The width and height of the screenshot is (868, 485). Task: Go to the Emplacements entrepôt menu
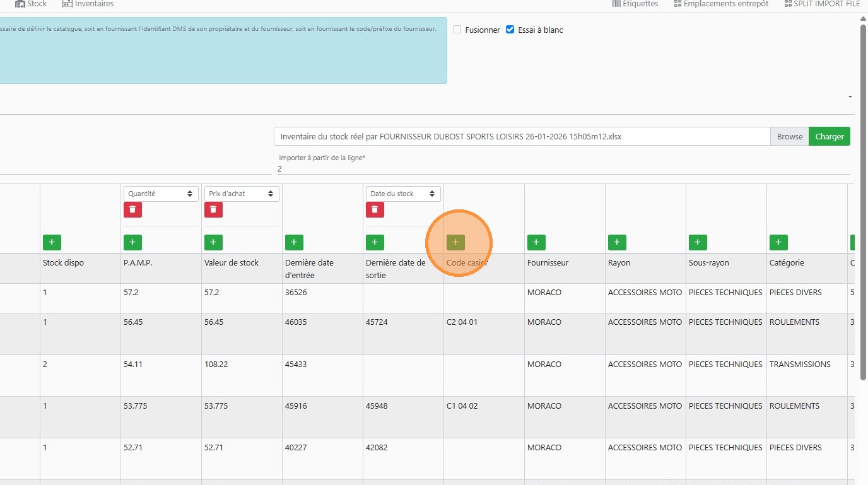click(721, 4)
